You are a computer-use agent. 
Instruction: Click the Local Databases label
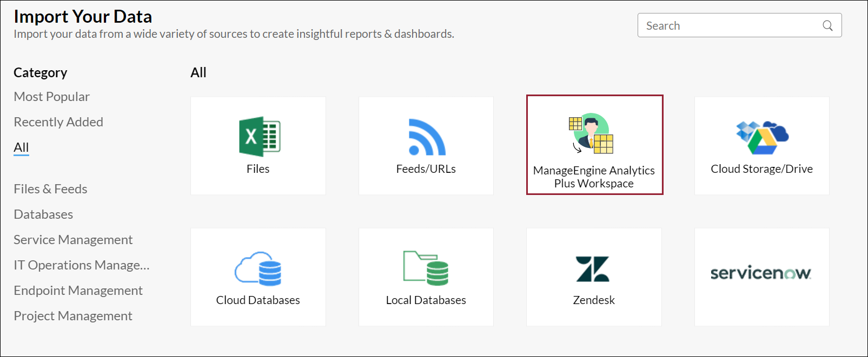(x=426, y=300)
